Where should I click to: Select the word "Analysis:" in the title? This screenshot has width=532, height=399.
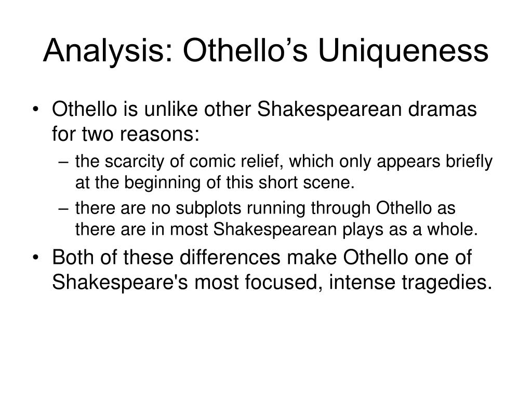[108, 51]
